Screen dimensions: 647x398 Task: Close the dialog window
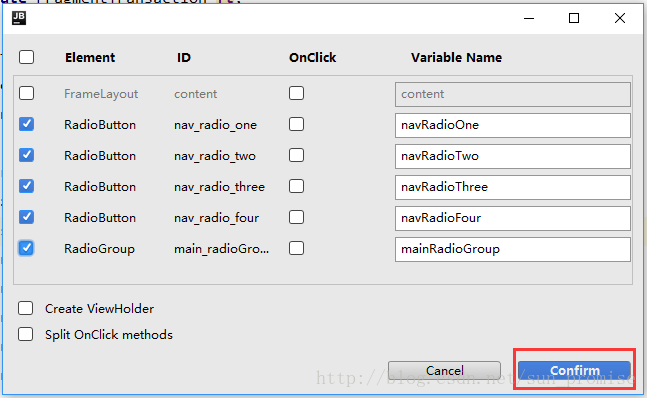pyautogui.click(x=620, y=18)
